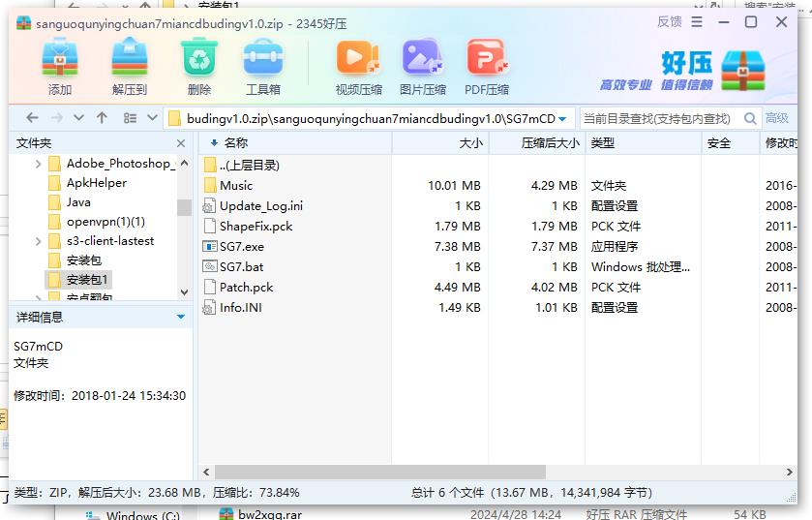The width and height of the screenshot is (812, 520).
Task: Click the 删除 (Delete) trash icon
Action: pos(198,57)
